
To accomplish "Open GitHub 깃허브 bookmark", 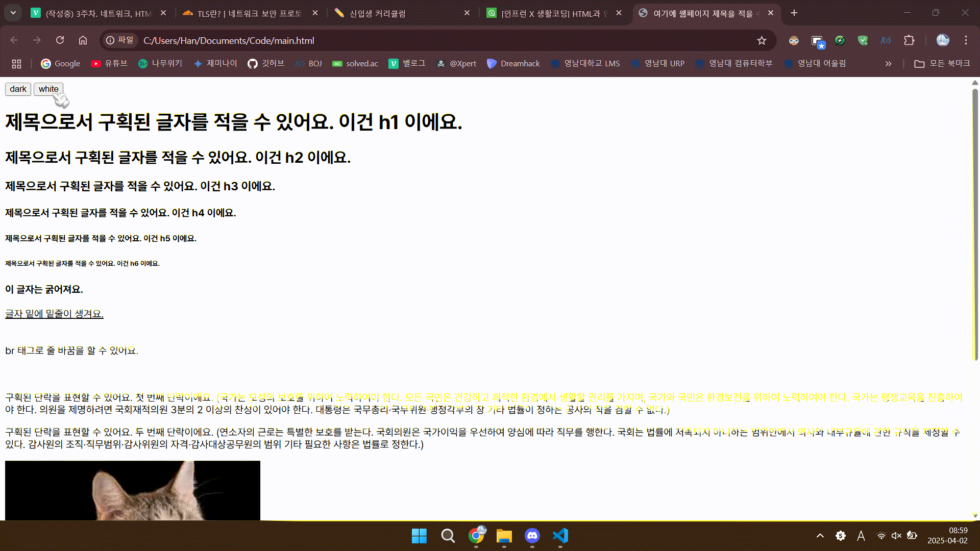I will tap(266, 64).
